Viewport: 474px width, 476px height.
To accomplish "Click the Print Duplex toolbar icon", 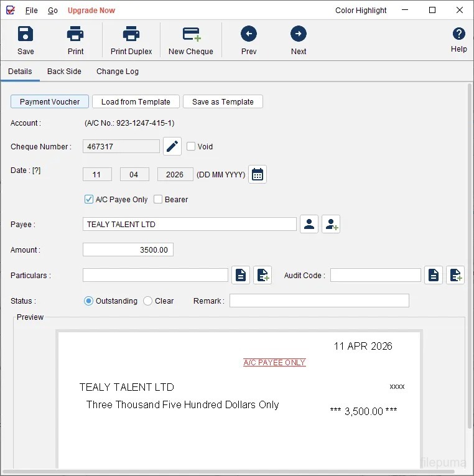I will (131, 40).
